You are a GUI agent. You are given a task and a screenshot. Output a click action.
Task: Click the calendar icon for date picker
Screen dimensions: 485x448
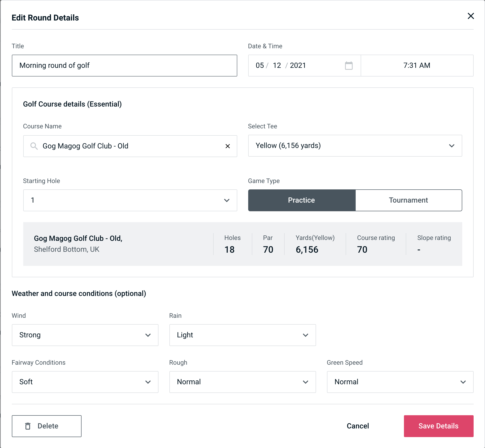[349, 66]
